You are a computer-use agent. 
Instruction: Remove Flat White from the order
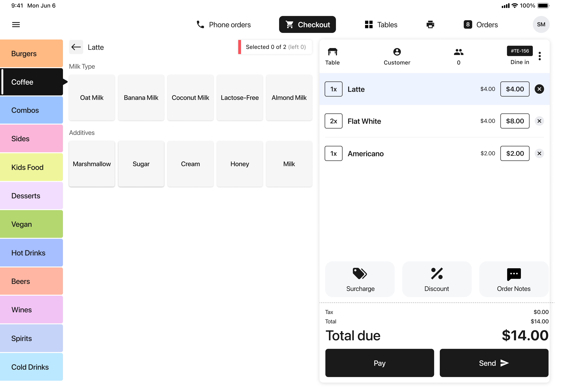(539, 121)
